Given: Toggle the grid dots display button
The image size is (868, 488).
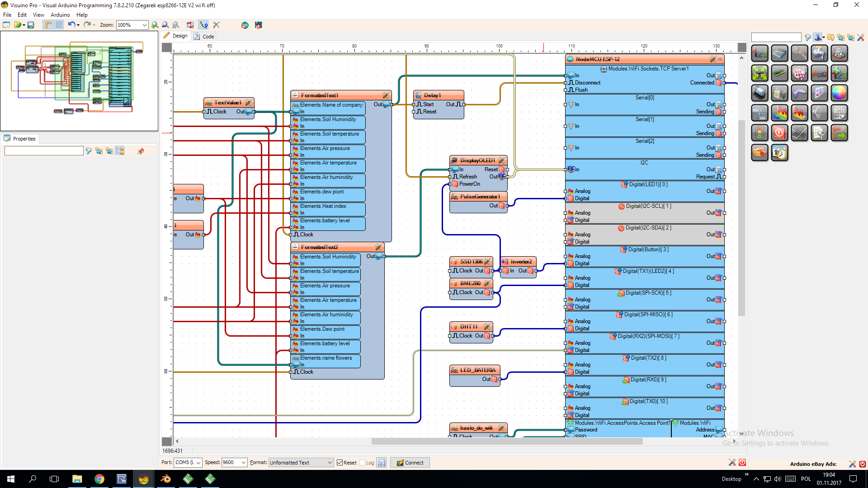Looking at the screenshot, I should [59, 25].
